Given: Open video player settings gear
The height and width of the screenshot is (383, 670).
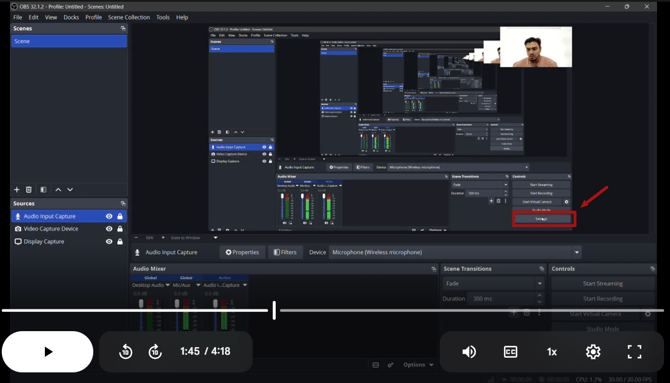Looking at the screenshot, I should 593,352.
